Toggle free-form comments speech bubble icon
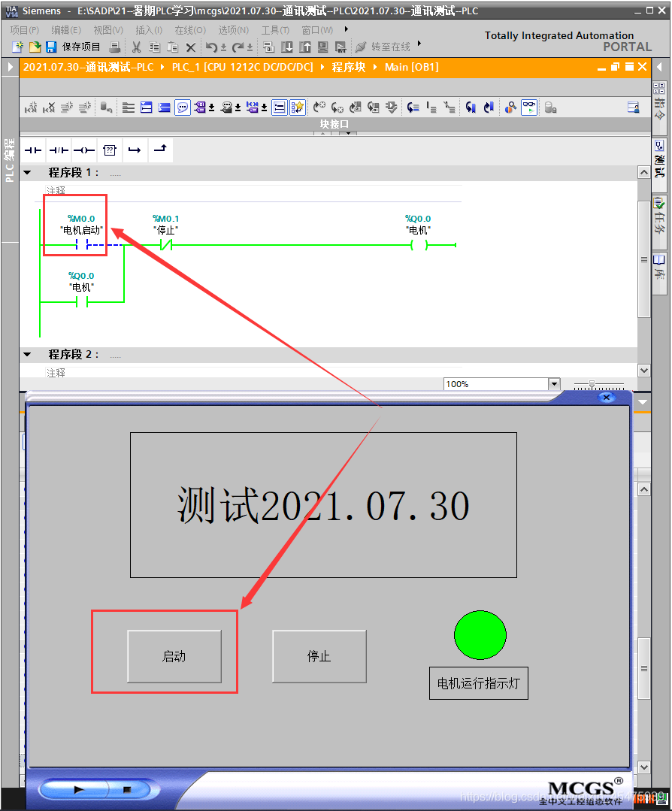This screenshot has width=672, height=811. click(183, 107)
